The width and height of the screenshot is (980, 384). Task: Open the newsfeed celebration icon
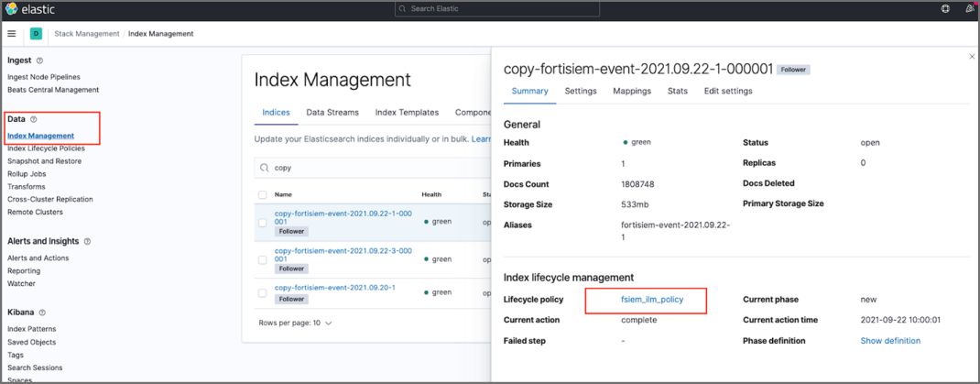coord(969,9)
